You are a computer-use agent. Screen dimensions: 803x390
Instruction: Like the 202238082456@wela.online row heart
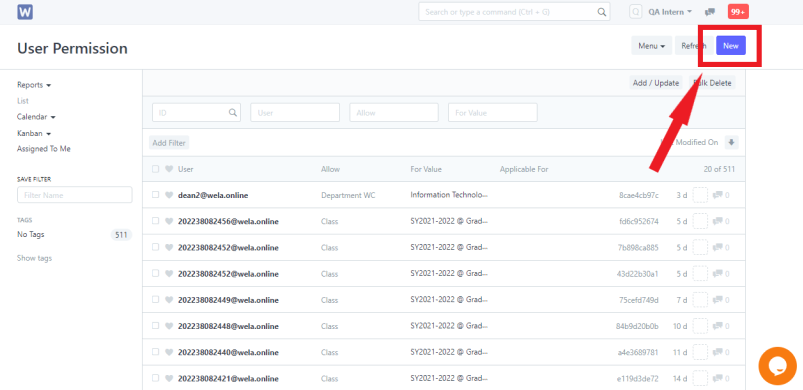[168, 221]
